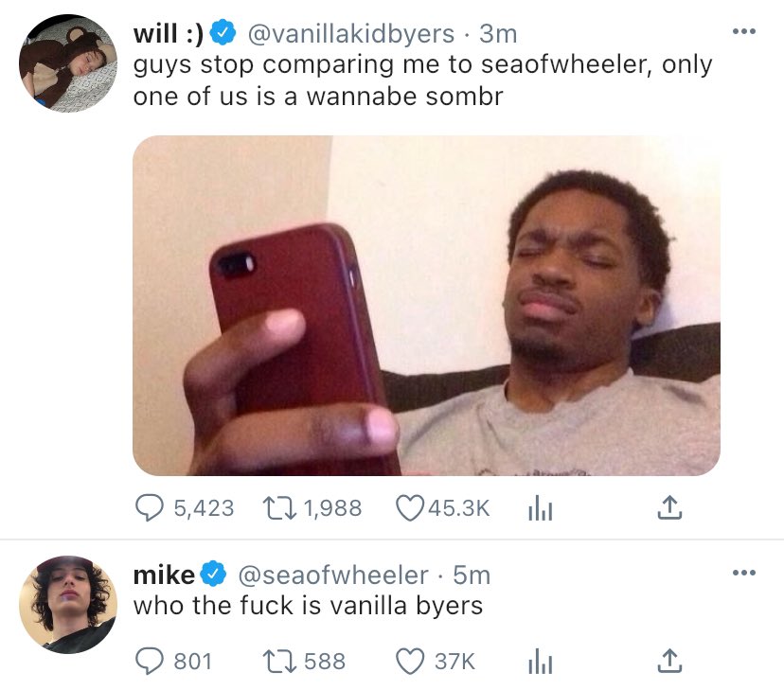The height and width of the screenshot is (690, 784).
Task: Open will's profile picture
Action: click(67, 63)
